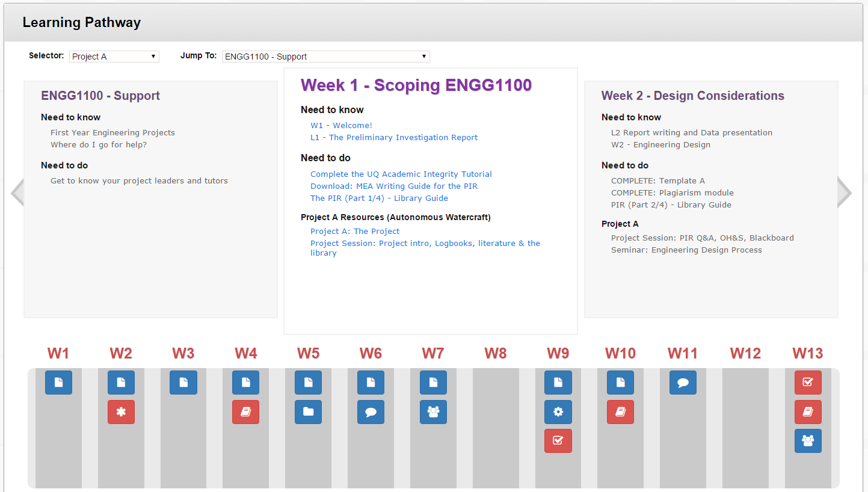
Task: Select the W3 week heading
Action: pos(183,353)
